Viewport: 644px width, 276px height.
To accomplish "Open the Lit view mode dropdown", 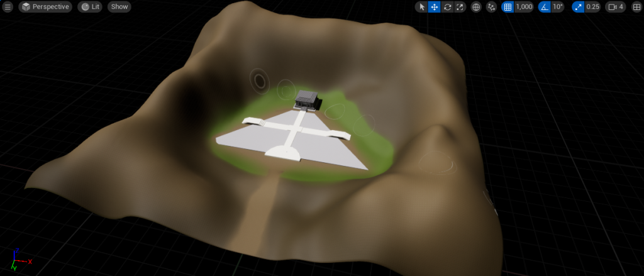I will pos(89,7).
